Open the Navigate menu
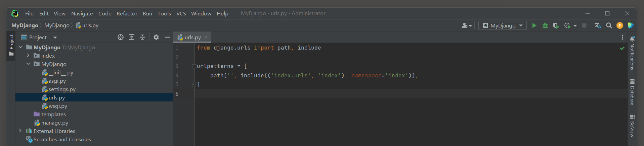 pos(82,13)
